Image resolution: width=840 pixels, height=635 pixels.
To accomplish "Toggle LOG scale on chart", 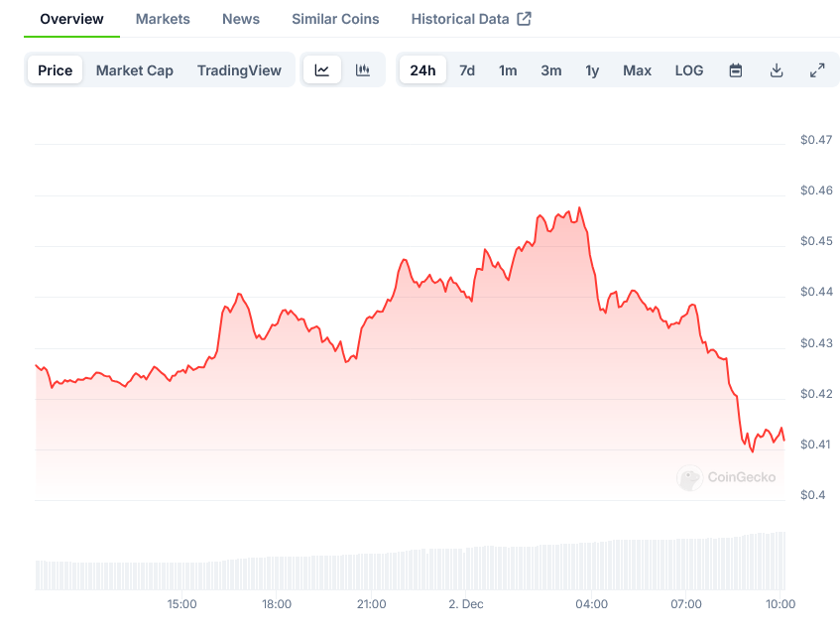I will [689, 70].
